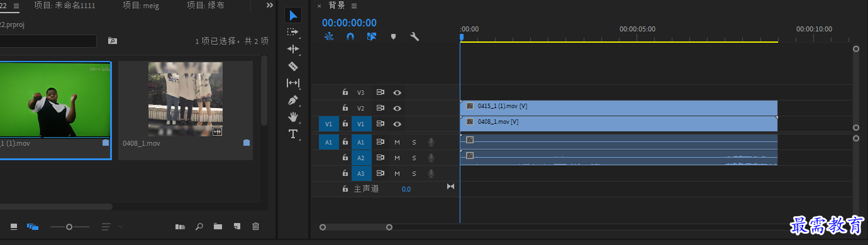Select the Type tool
Screen dimensions: 868x245
coord(293,134)
